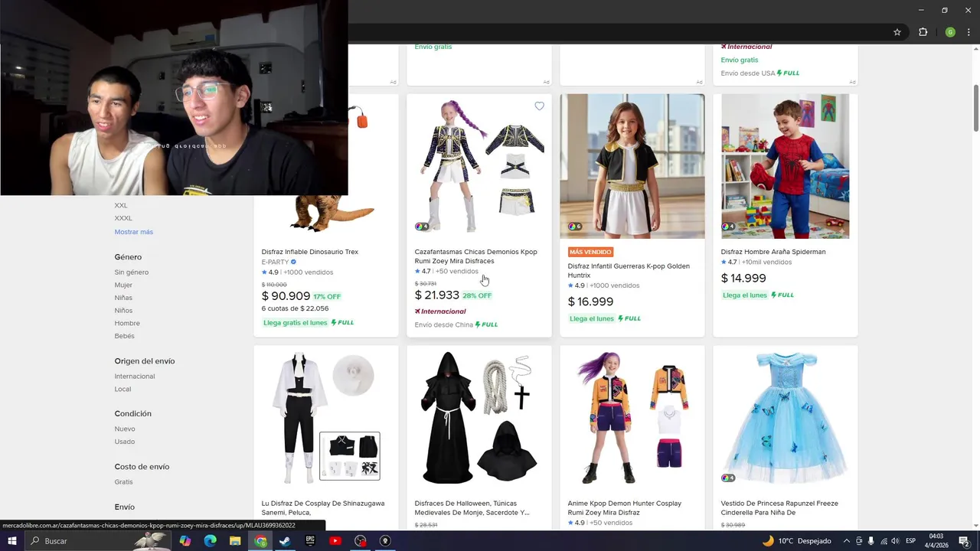This screenshot has height=551, width=980.
Task: Open the Wi-Fi network tray icon
Action: (883, 541)
